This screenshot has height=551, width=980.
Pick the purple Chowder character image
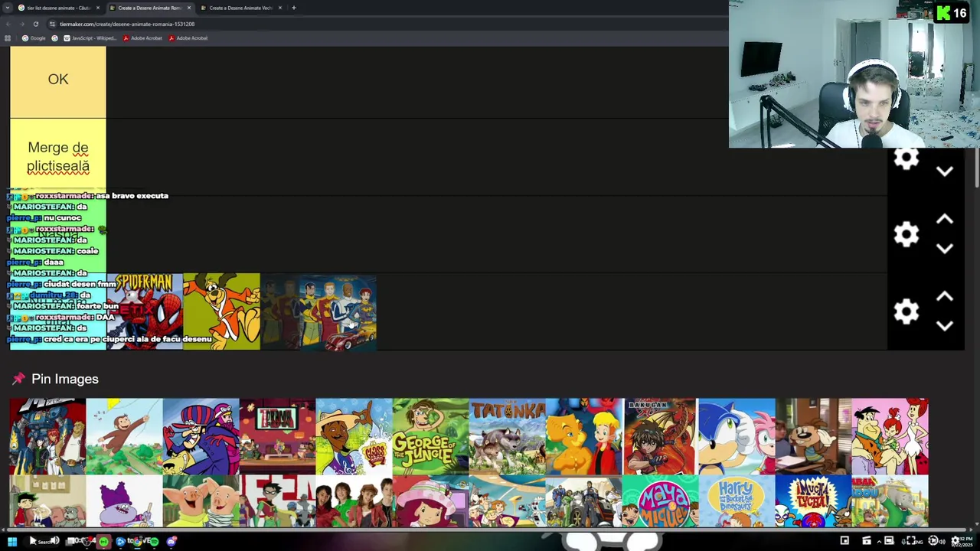tap(124, 501)
